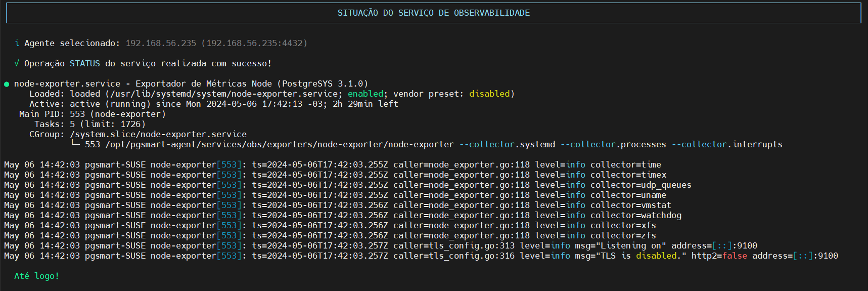Click the '--collector.interrupts' argument
The height and width of the screenshot is (291, 868).
pyautogui.click(x=727, y=144)
